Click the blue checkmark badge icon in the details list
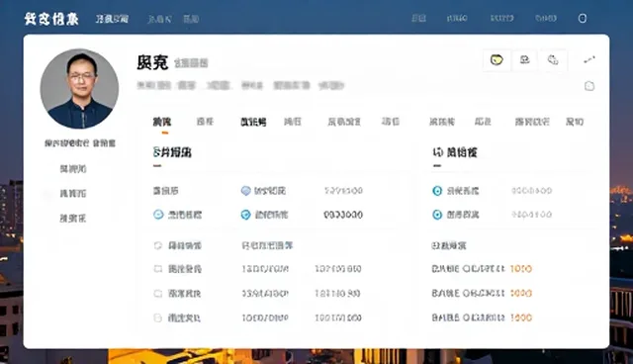Image resolution: width=633 pixels, height=364 pixels. pyautogui.click(x=245, y=215)
